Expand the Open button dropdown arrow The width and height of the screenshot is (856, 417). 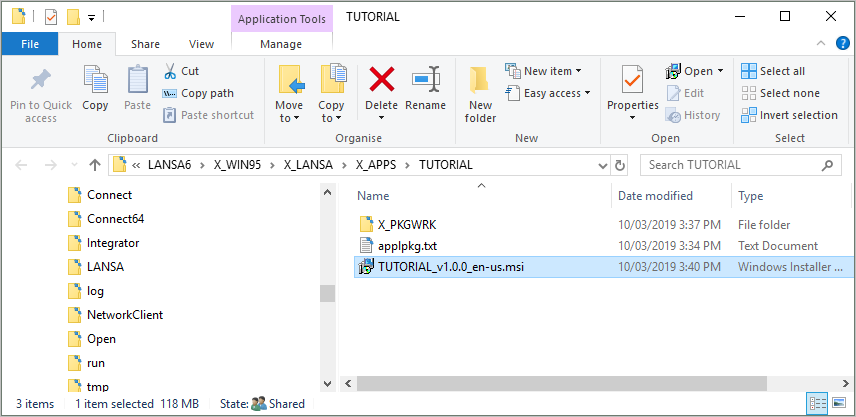point(720,71)
